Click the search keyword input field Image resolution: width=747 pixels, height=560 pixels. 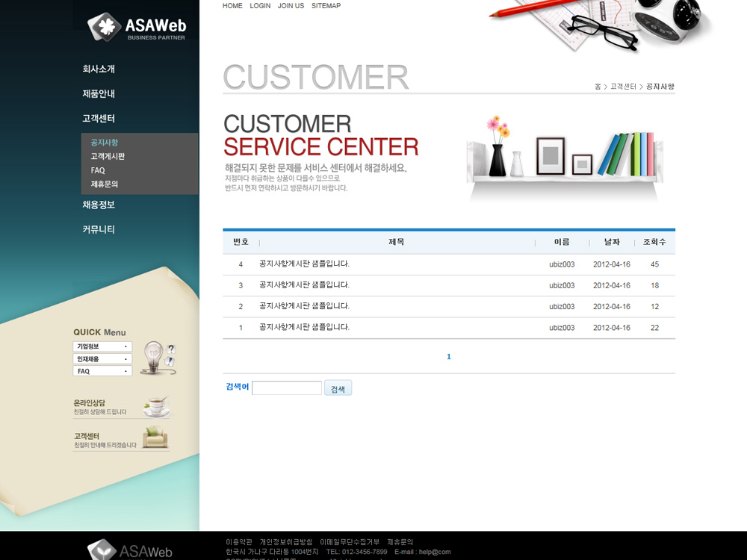287,388
